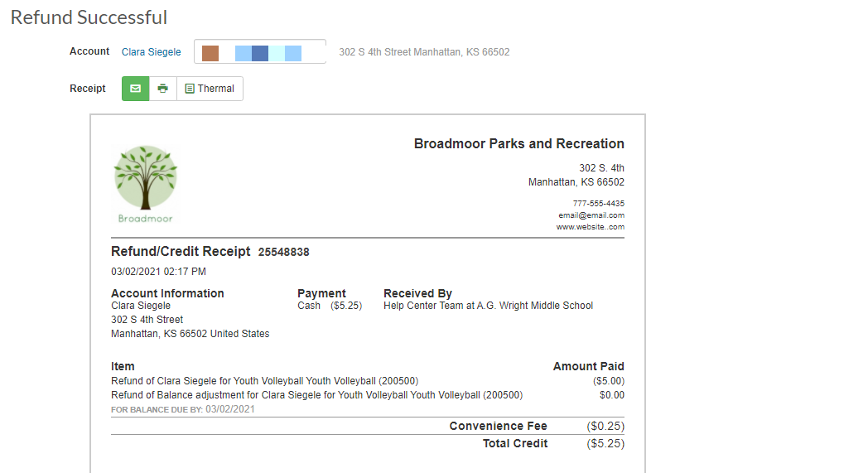Select the phone number 777-555-4435

(599, 203)
